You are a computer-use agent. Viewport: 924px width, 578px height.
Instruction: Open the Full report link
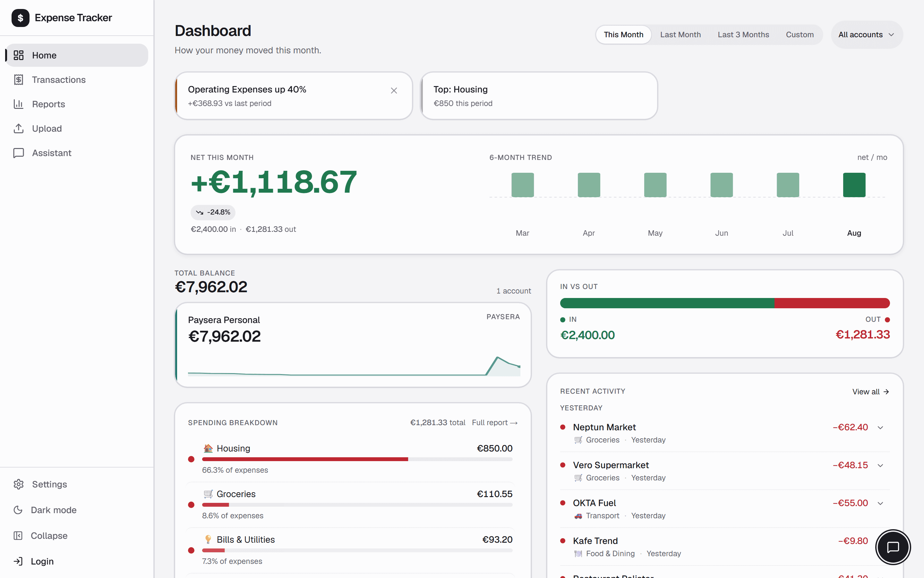[494, 423]
